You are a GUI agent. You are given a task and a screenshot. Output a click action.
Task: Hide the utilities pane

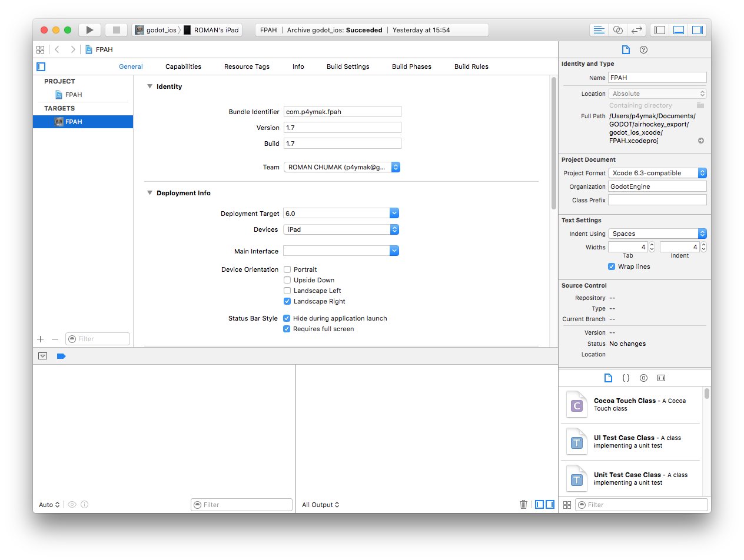[x=697, y=30]
